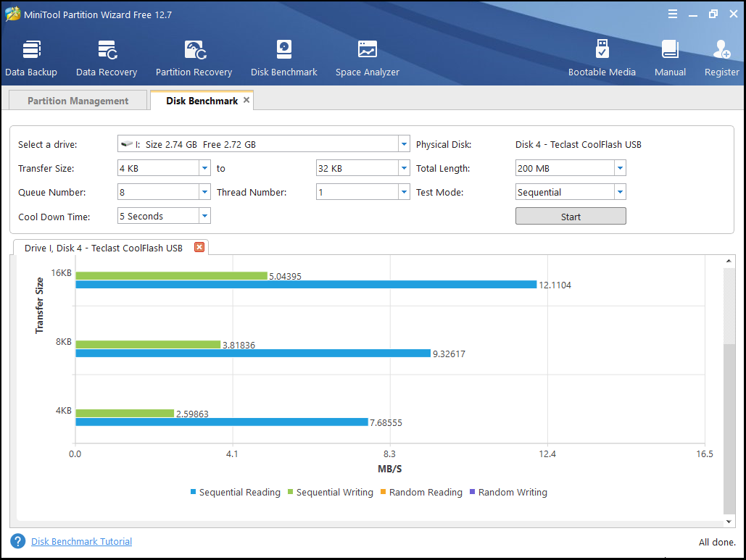Open the Disk Benchmark Tutorial link

pos(81,541)
